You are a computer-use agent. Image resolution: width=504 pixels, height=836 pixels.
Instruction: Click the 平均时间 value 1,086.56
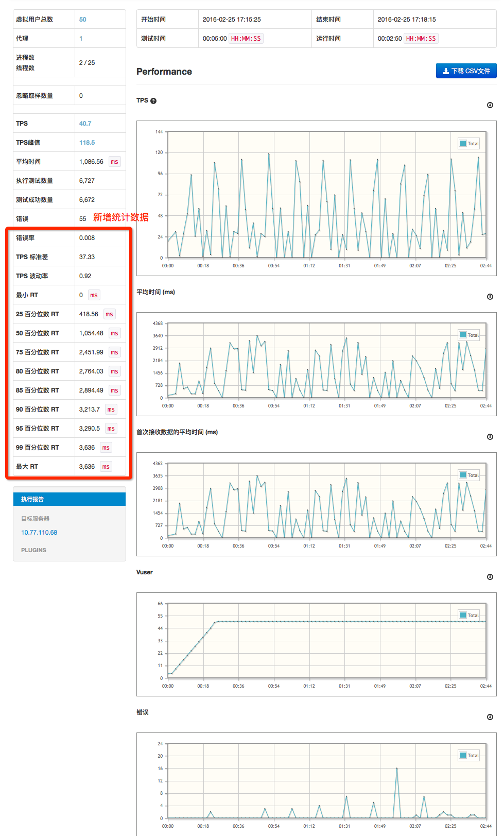pos(91,162)
